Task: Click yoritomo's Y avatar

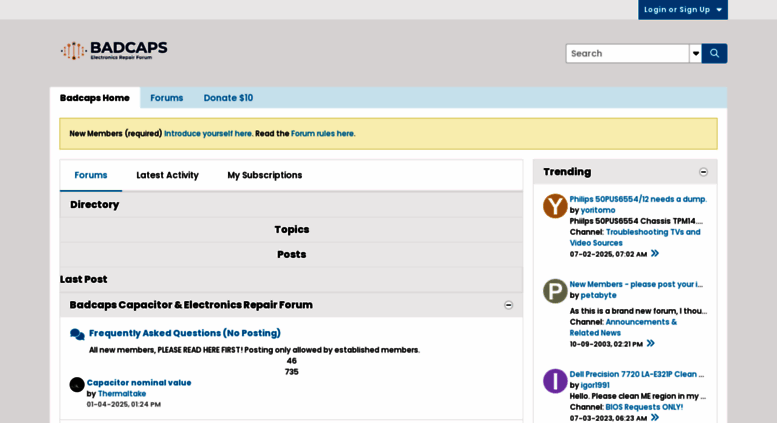Action: click(555, 206)
